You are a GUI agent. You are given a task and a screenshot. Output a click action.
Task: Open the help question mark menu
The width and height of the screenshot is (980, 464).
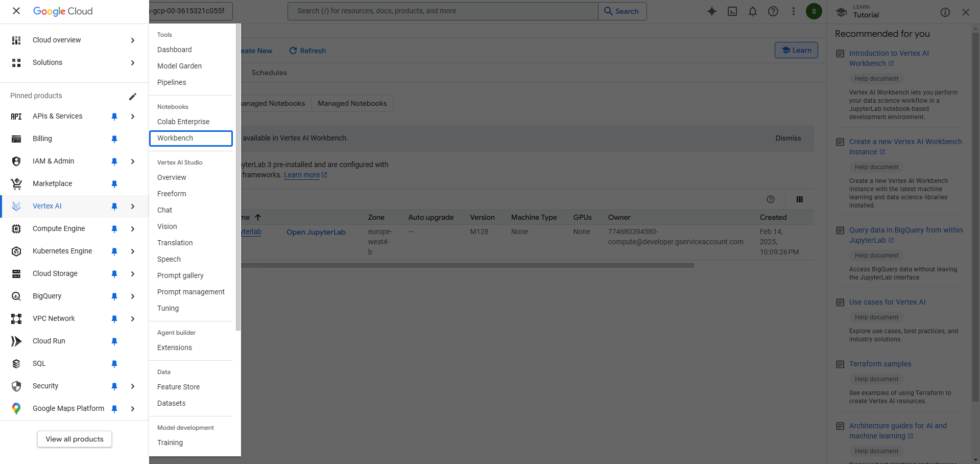[x=773, y=11]
